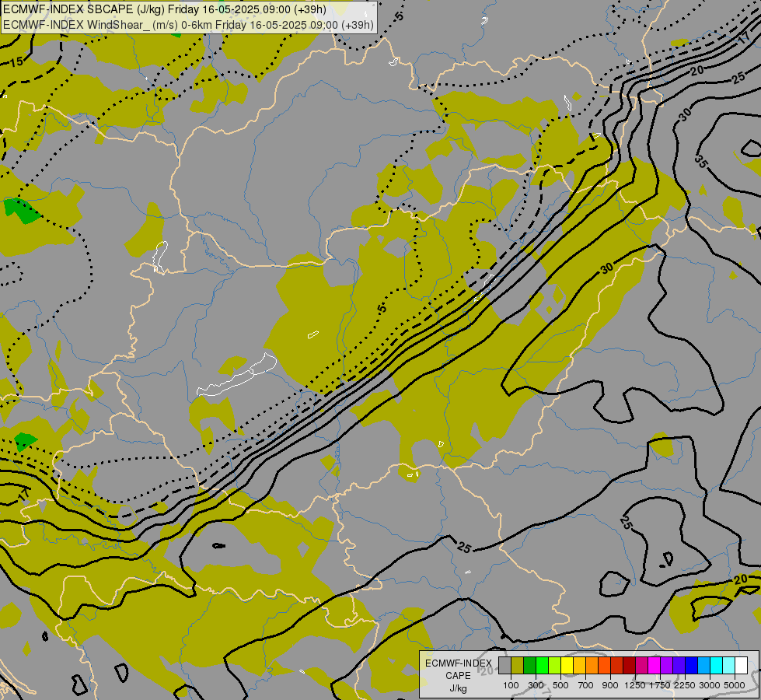The width and height of the screenshot is (761, 700).
Task: Click the 900 value in CAPE legend
Action: (610, 685)
